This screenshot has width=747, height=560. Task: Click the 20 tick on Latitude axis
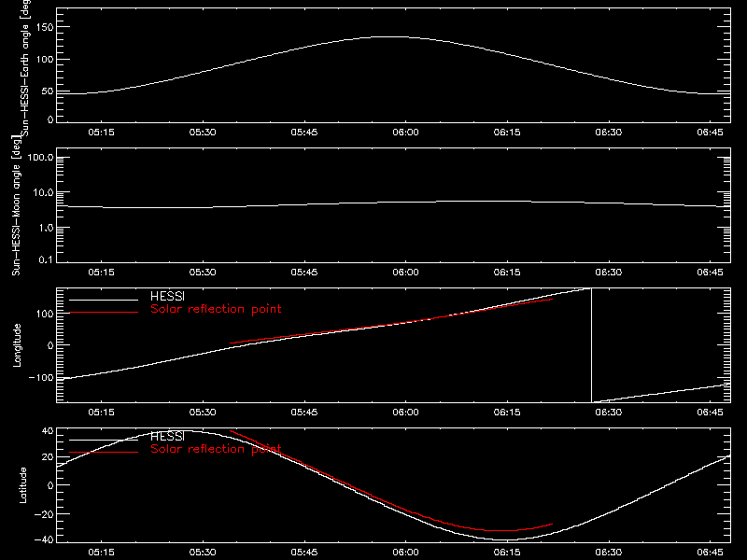pos(48,457)
